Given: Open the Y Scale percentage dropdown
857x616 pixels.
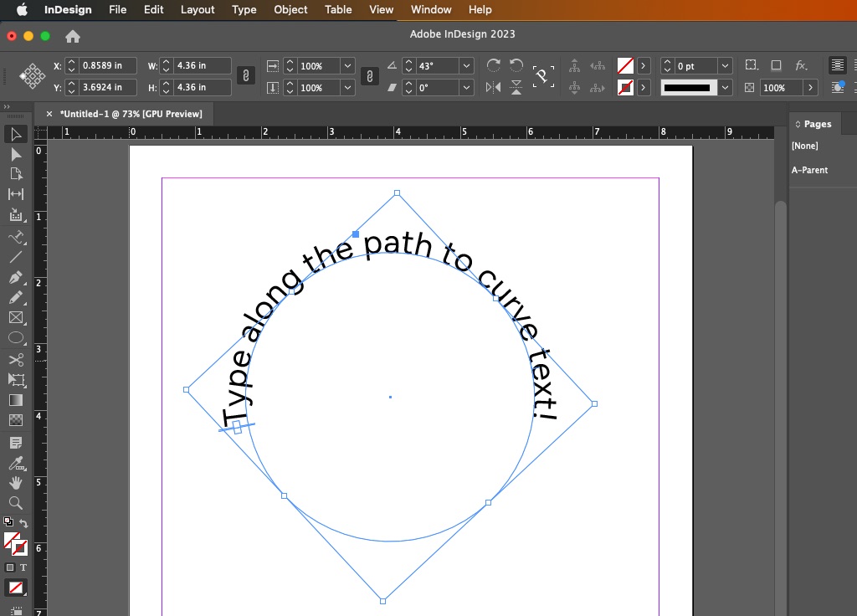Looking at the screenshot, I should [x=347, y=87].
